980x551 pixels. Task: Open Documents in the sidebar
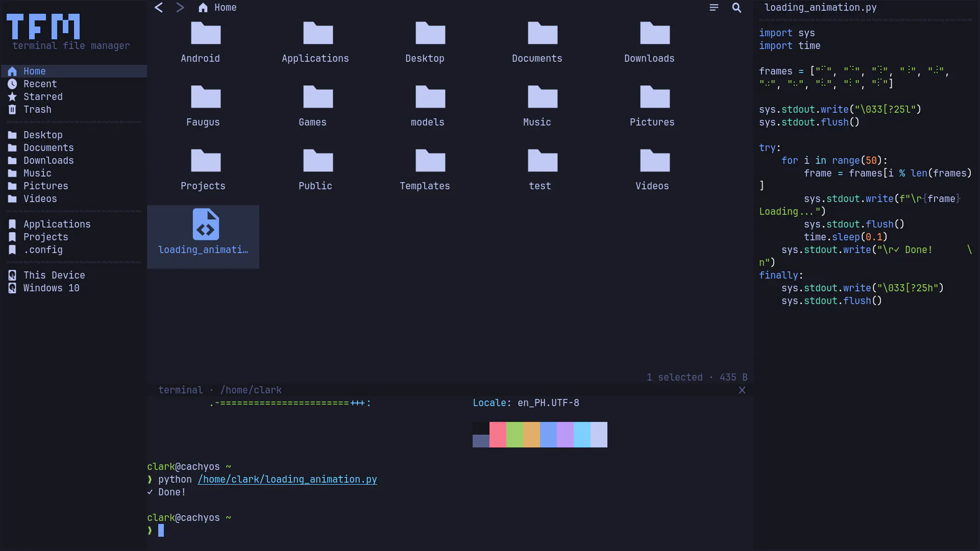click(x=74, y=148)
